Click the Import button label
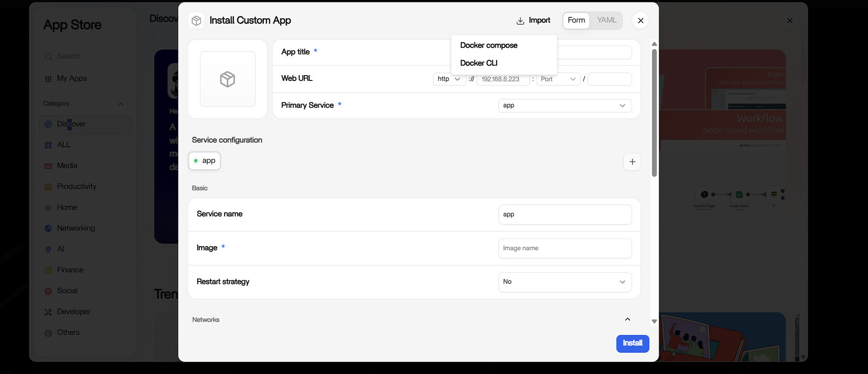The image size is (868, 374). tap(540, 20)
